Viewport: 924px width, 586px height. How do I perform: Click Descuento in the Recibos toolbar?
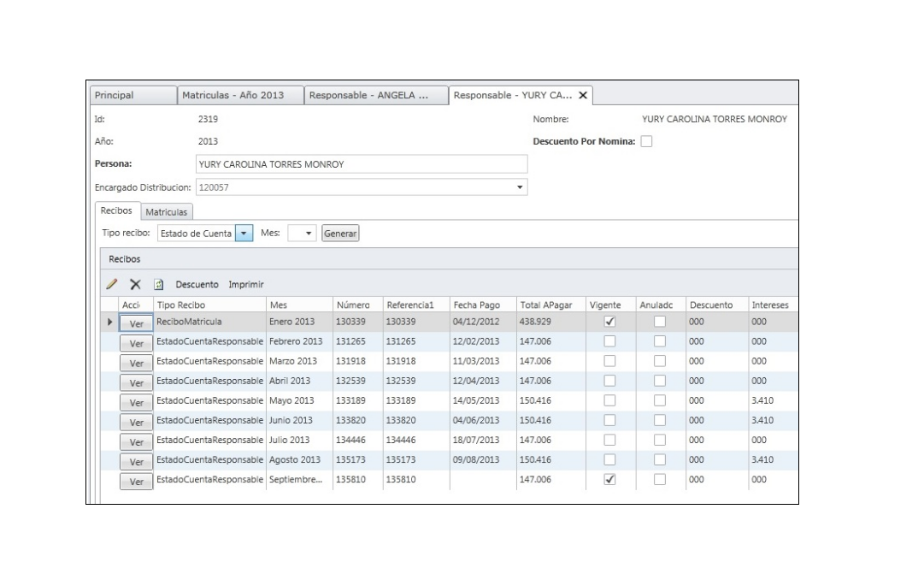(x=197, y=284)
